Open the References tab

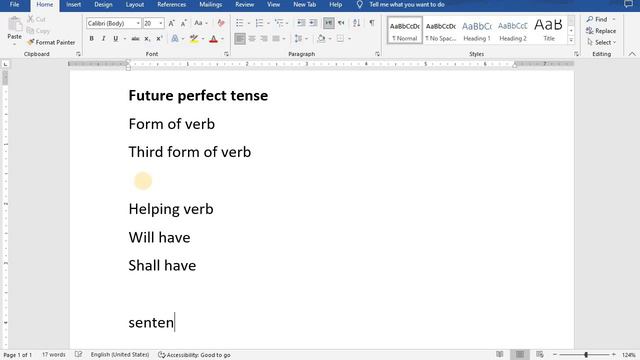[x=171, y=4]
